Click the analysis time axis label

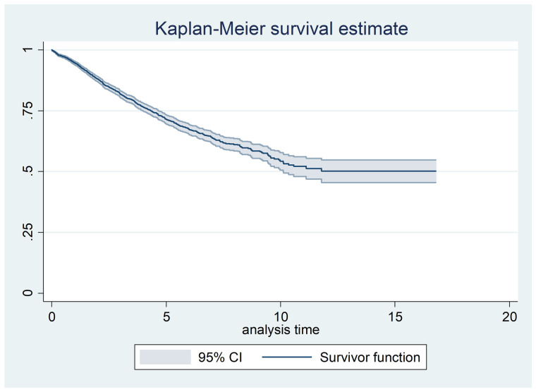pos(281,330)
